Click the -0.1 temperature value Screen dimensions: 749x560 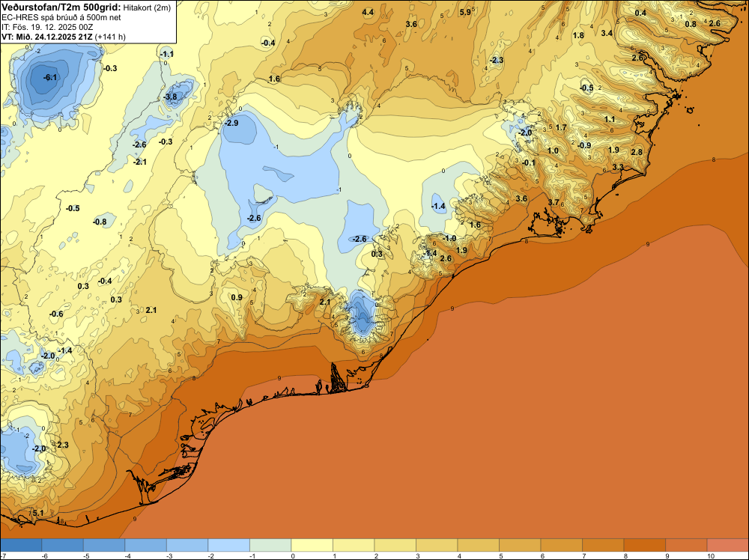coord(529,162)
